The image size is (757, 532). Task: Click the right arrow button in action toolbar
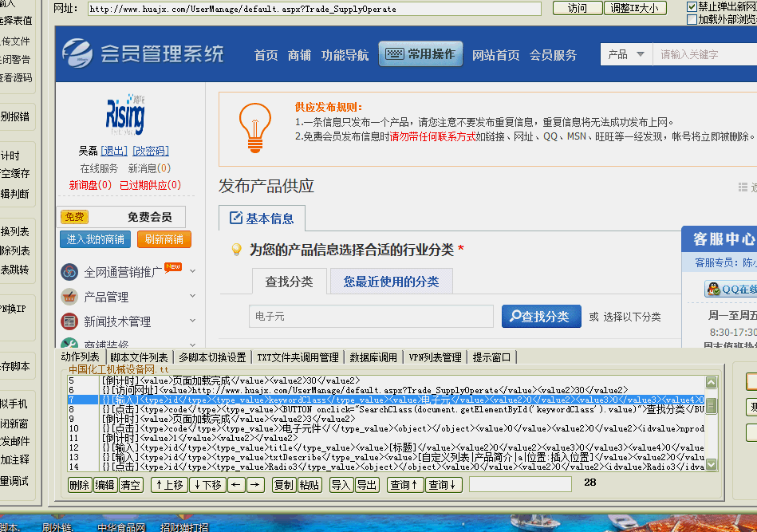[256, 485]
